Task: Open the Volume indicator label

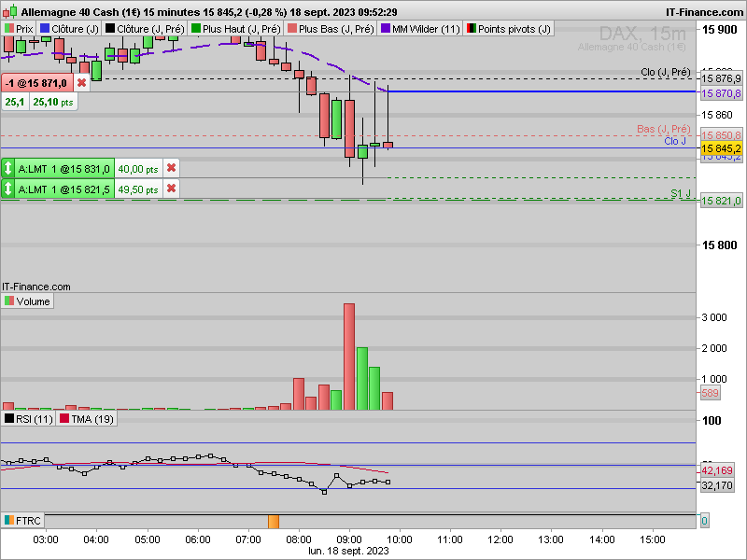Action: coord(27,301)
